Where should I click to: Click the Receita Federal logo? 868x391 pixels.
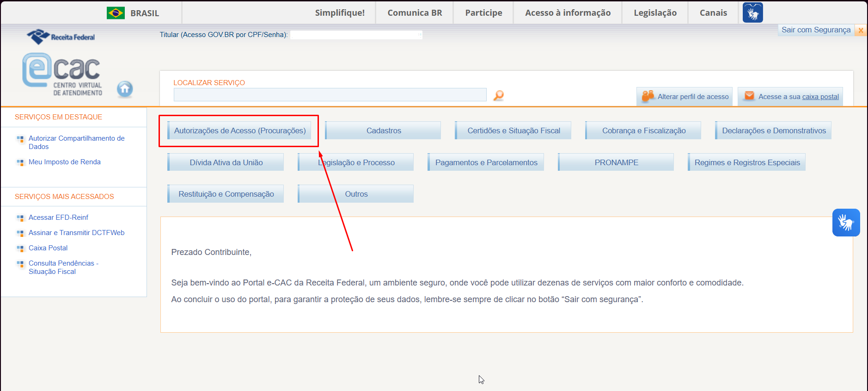click(61, 37)
